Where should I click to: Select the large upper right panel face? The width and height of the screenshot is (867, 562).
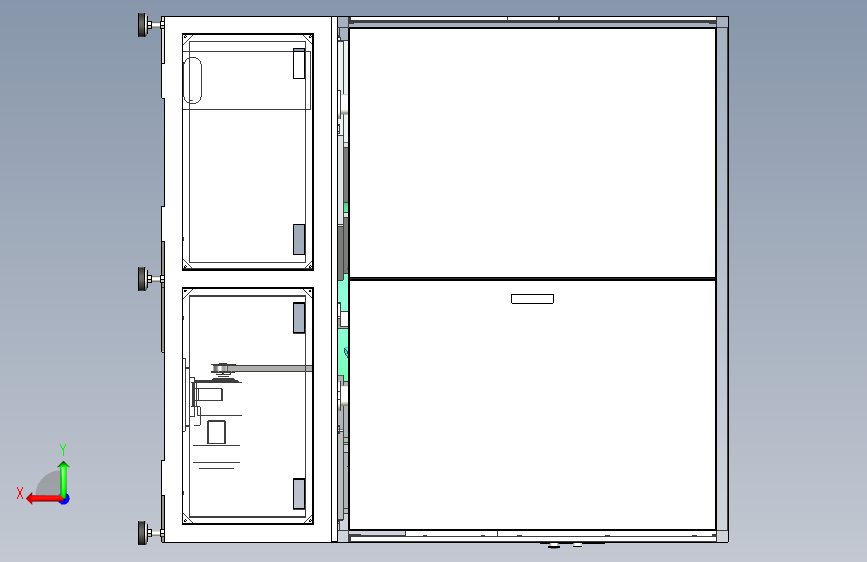[532, 153]
